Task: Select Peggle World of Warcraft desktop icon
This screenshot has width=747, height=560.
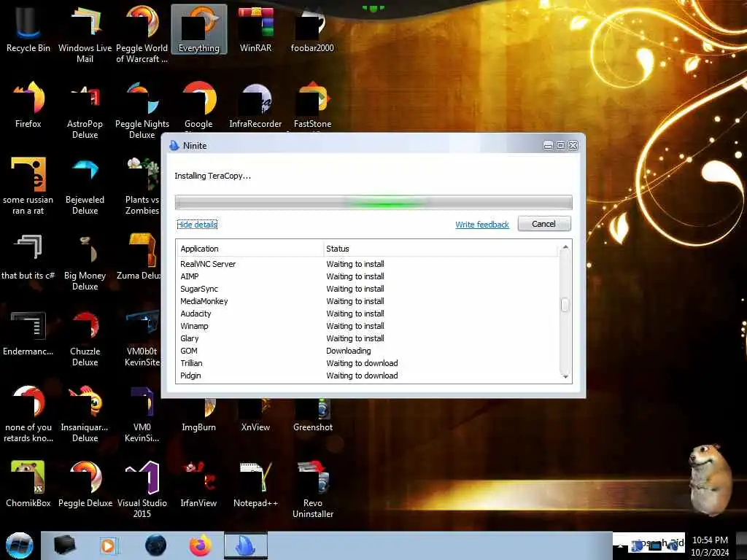Action: tap(142, 34)
